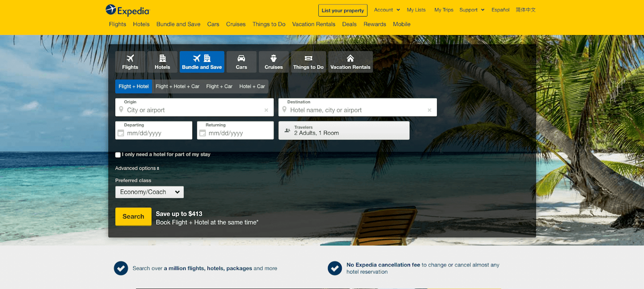
Task: Click the calendar icon in the Departing field
Action: [121, 133]
